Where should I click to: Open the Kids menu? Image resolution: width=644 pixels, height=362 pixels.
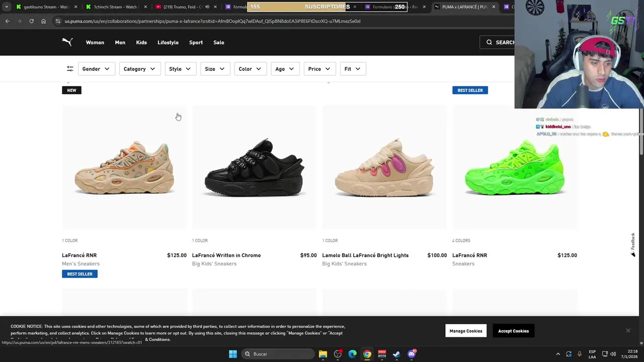click(x=141, y=42)
